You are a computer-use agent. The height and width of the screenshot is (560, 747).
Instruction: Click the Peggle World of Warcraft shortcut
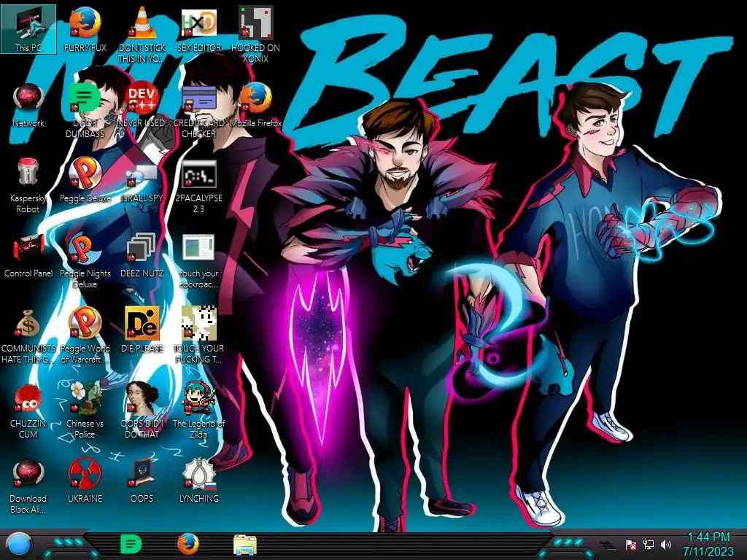(85, 335)
